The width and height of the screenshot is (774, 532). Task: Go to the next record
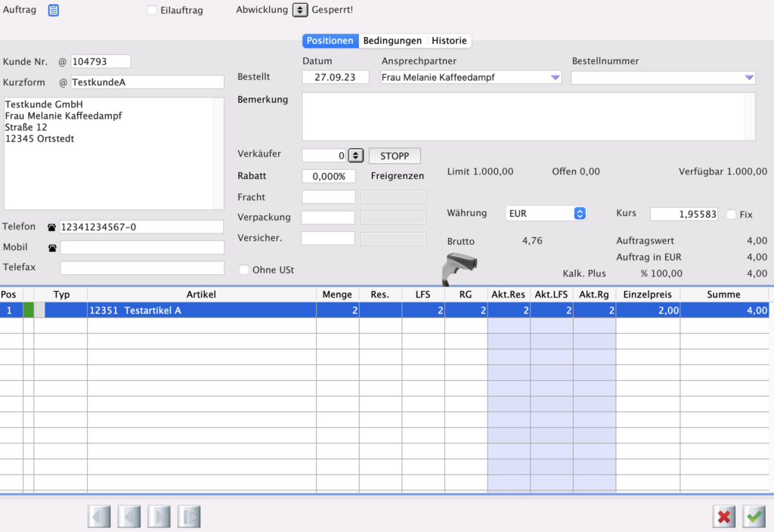(159, 517)
